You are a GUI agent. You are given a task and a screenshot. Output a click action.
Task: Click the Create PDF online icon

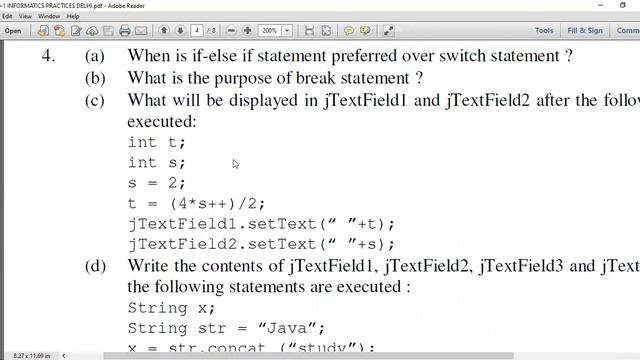click(43, 31)
